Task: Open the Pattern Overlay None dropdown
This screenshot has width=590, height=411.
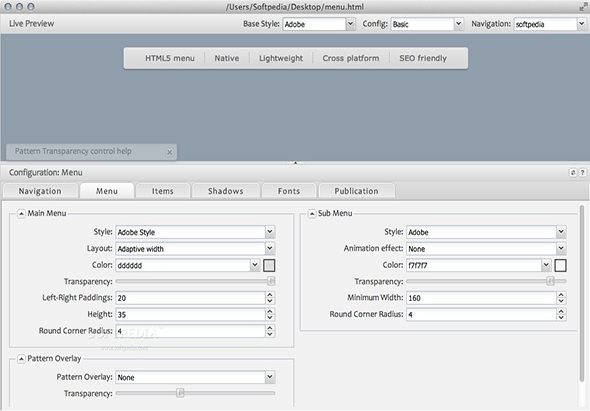Action: pyautogui.click(x=270, y=377)
